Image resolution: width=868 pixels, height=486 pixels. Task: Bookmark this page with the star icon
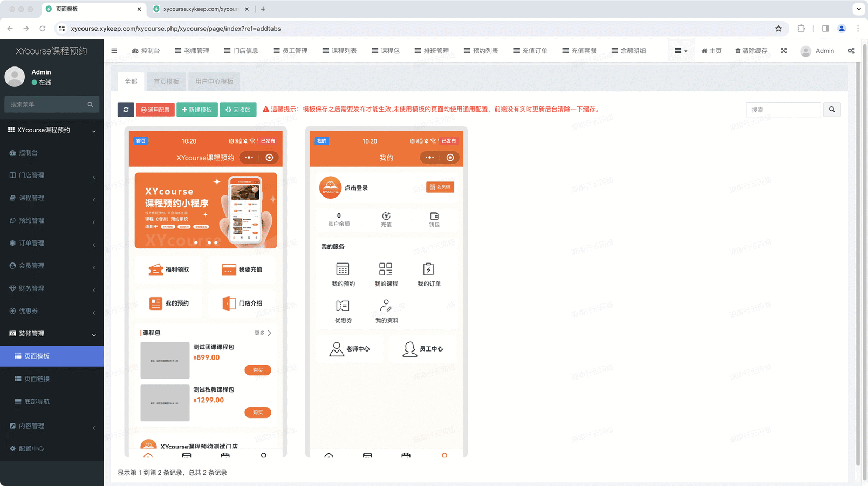tap(778, 29)
